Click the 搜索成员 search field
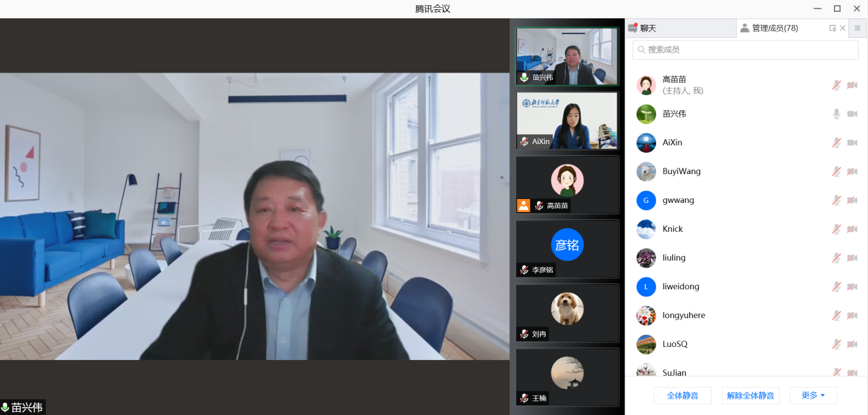This screenshot has height=415, width=868. (x=745, y=50)
